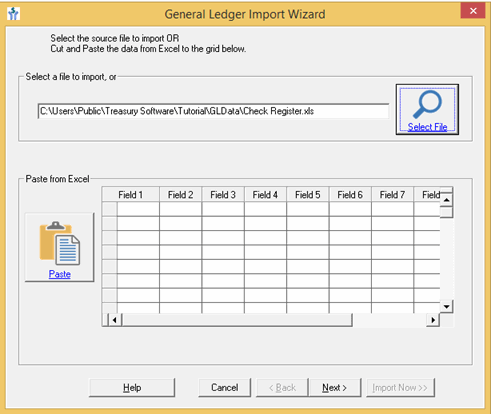Close the General Ledger Import Wizard window

click(473, 11)
